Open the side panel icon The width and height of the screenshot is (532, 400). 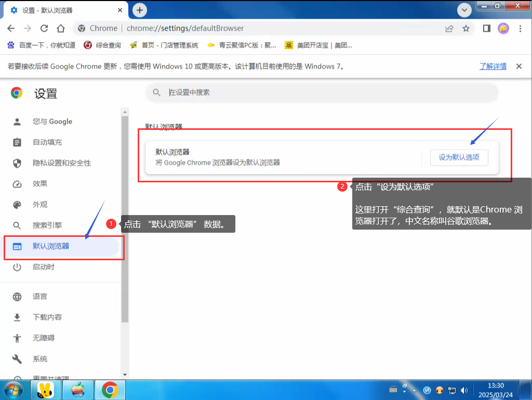486,29
